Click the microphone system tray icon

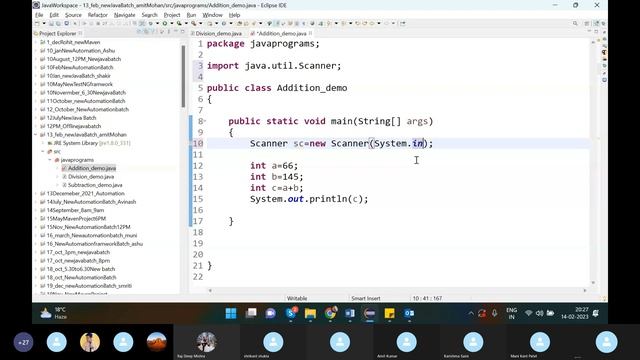pyautogui.click(x=494, y=313)
